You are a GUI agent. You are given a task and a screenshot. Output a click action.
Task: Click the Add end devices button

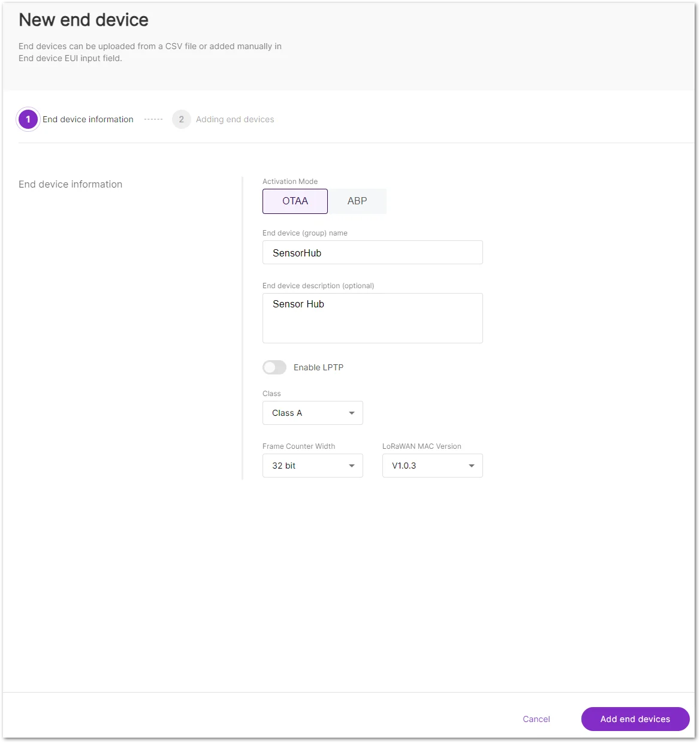point(635,719)
